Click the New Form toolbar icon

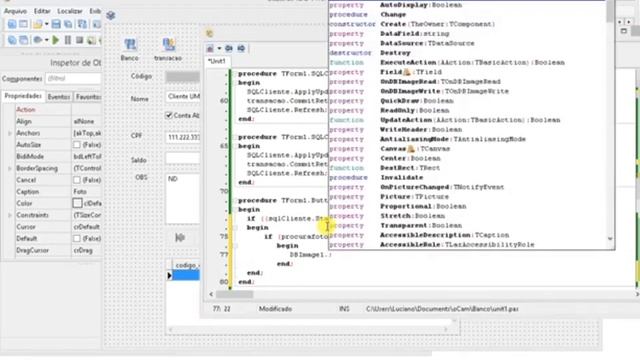(24, 24)
